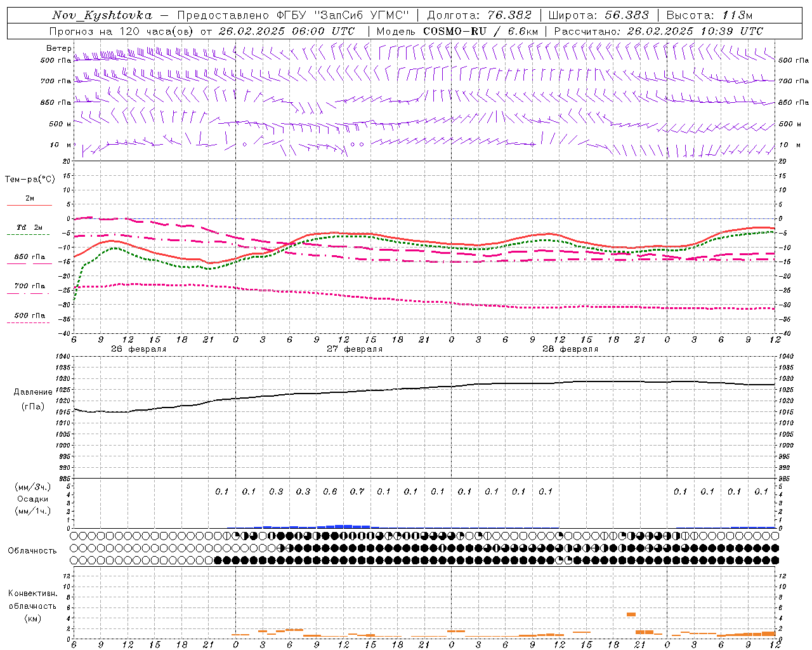The height and width of the screenshot is (650, 812).
Task: Click the 850 гПа temperature legend entry
Action: (x=30, y=257)
